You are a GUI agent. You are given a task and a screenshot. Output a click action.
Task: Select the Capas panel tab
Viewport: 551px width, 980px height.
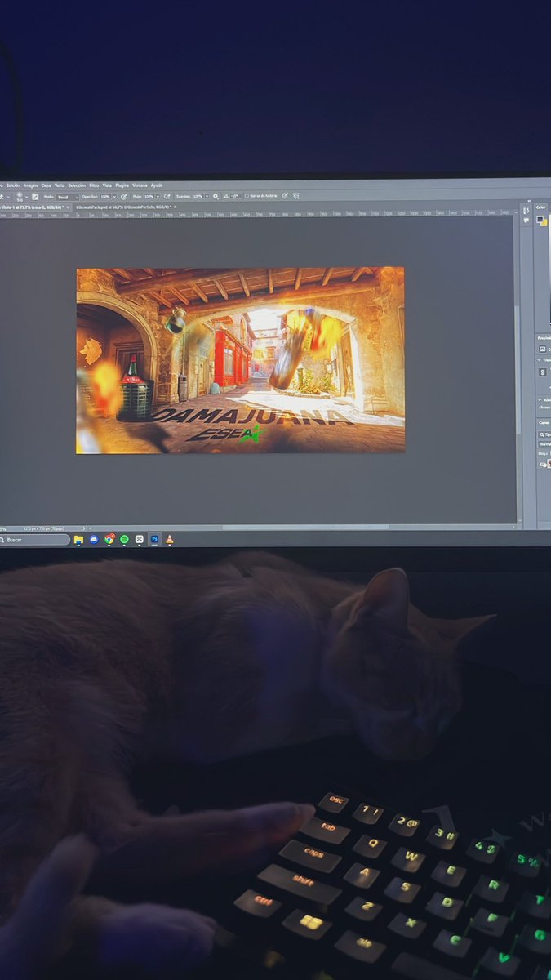pyautogui.click(x=543, y=422)
